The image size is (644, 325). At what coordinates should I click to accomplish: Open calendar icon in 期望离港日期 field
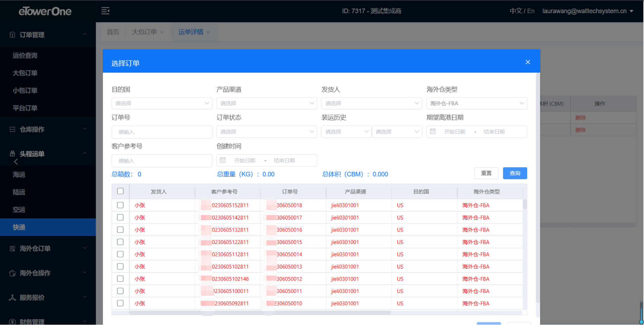(x=433, y=132)
